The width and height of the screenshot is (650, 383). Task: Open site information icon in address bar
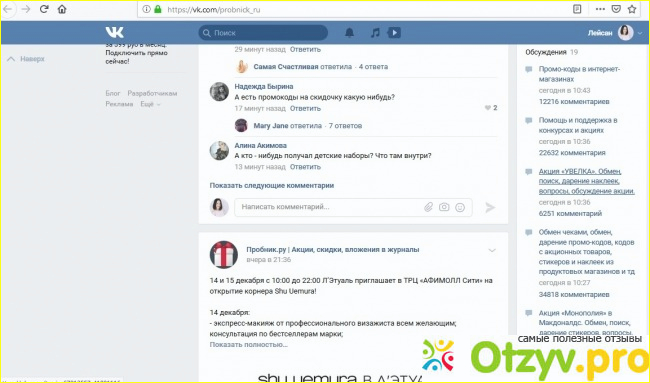tap(146, 9)
